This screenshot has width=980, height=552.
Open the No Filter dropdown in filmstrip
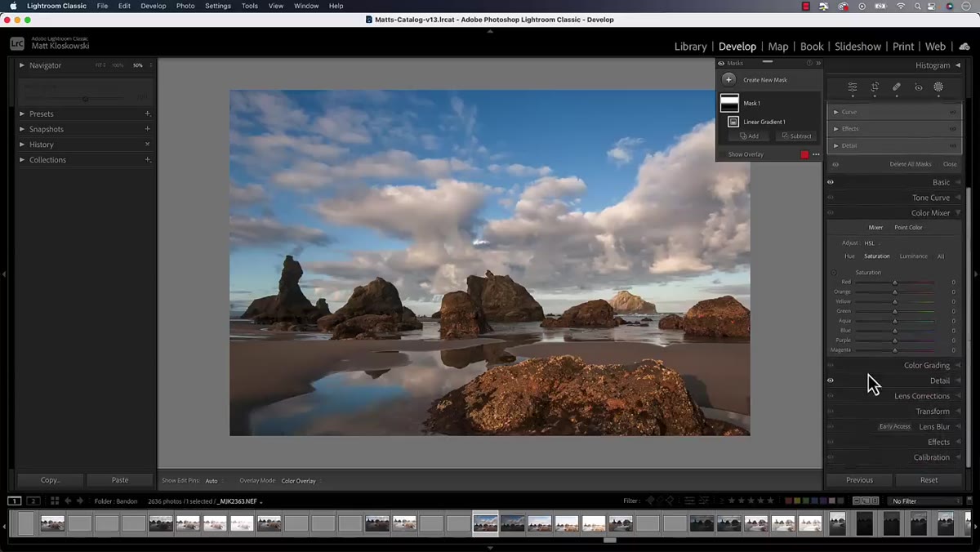(x=926, y=501)
